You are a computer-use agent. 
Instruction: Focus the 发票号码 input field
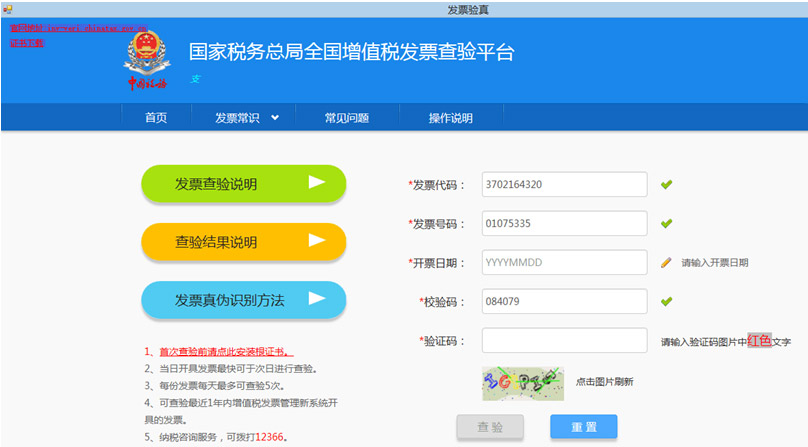[564, 223]
